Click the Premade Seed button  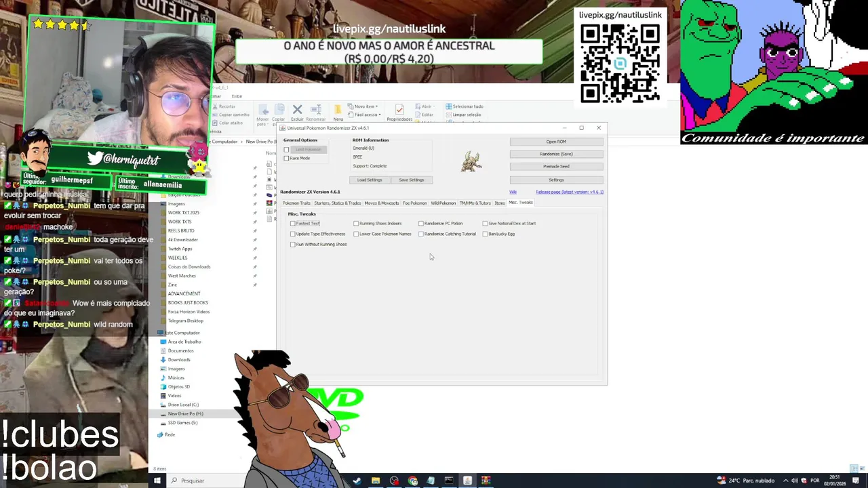point(556,166)
